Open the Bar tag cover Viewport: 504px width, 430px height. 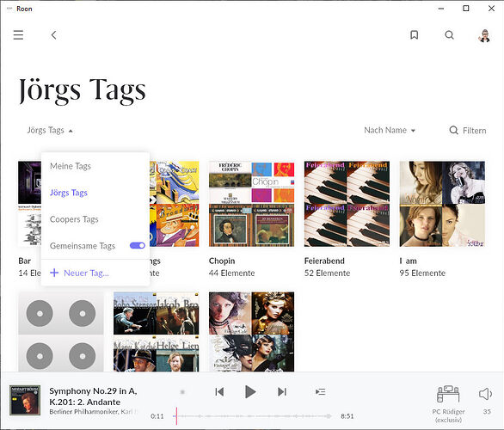(x=29, y=204)
